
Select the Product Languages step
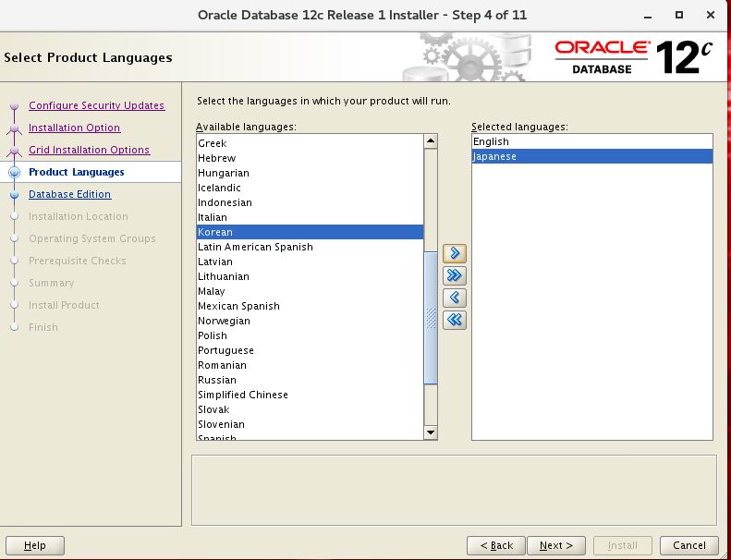point(77,172)
